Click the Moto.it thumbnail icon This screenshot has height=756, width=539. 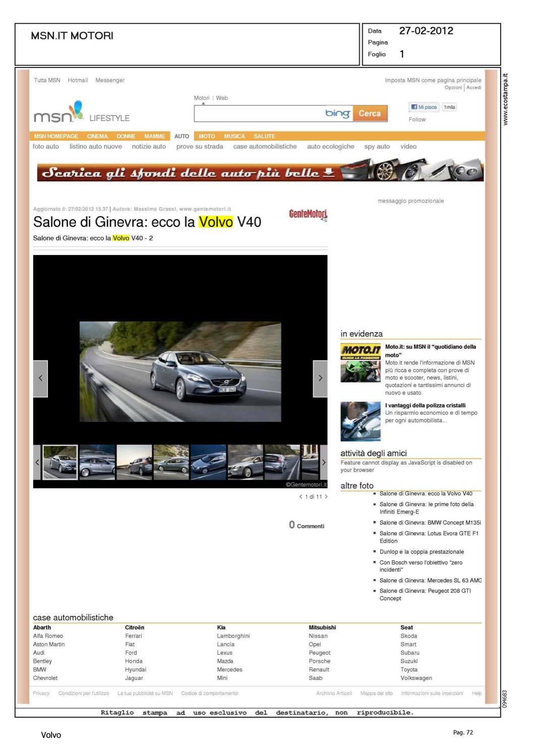coord(360,363)
